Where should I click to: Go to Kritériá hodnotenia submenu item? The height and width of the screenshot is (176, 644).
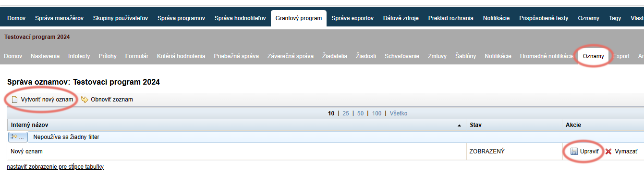(181, 56)
